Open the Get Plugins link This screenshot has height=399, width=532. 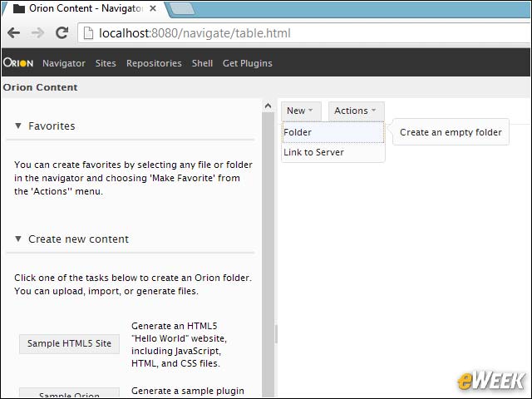point(248,63)
